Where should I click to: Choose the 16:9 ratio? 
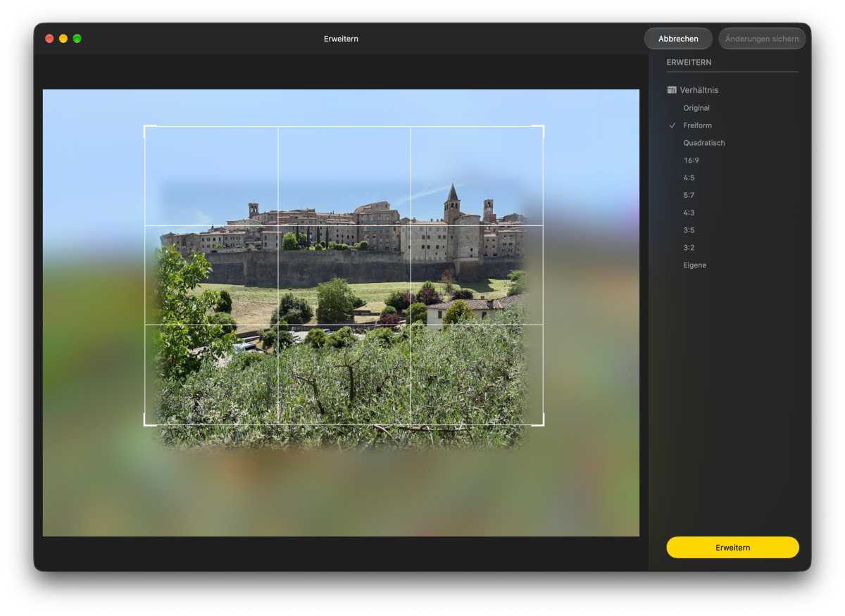pos(691,161)
